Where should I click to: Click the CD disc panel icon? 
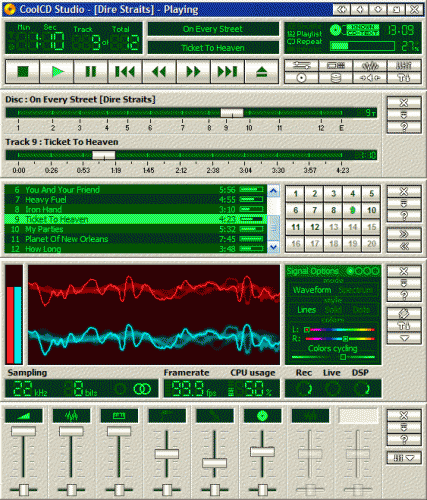pos(302,78)
